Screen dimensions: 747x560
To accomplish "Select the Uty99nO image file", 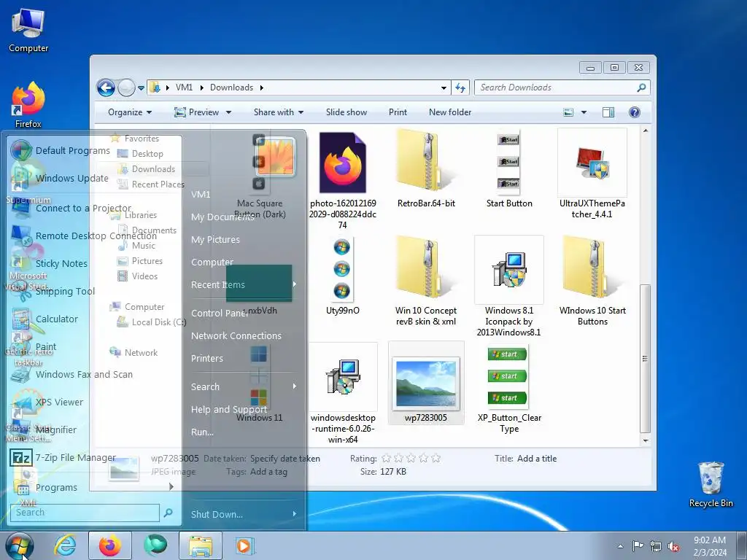I will point(342,269).
